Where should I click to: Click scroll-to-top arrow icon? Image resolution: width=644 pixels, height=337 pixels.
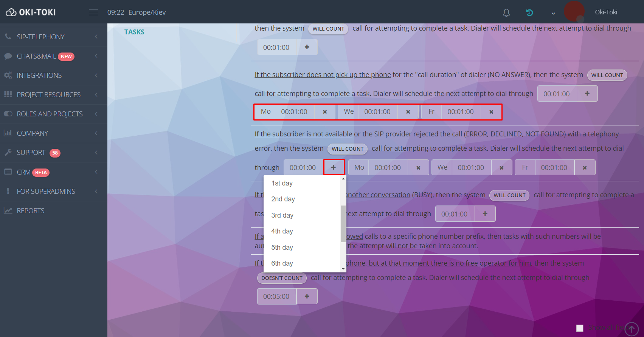tap(631, 329)
